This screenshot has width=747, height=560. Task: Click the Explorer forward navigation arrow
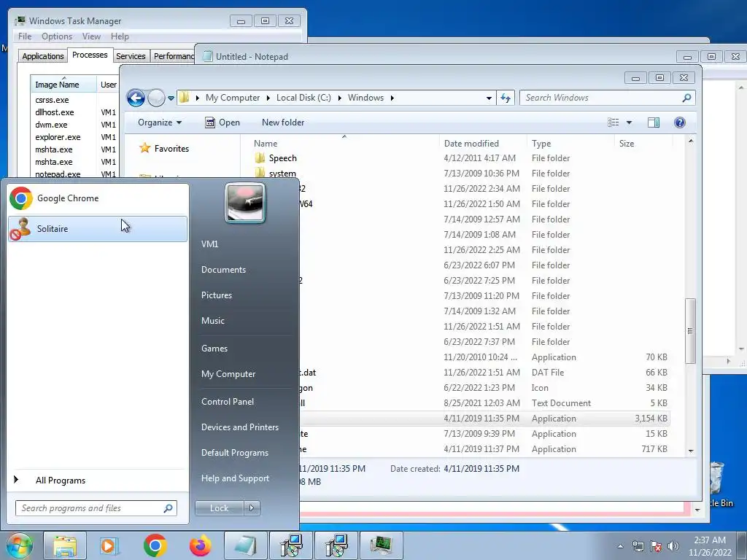pyautogui.click(x=156, y=98)
